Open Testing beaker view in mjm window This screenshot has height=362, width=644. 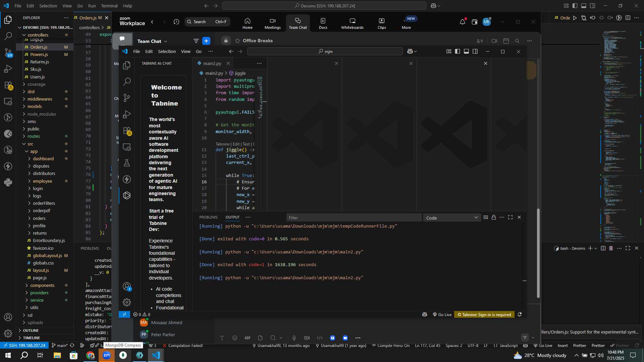[127, 163]
